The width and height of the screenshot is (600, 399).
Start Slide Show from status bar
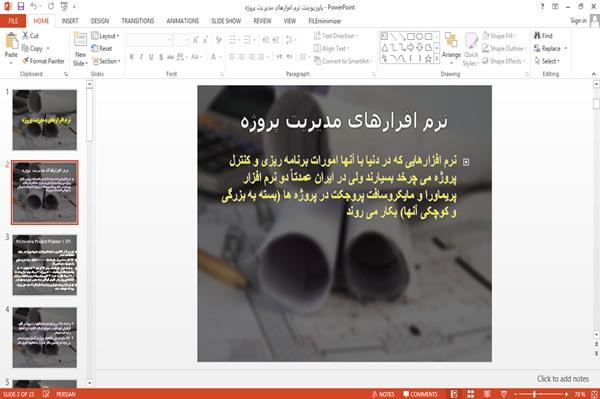point(504,394)
